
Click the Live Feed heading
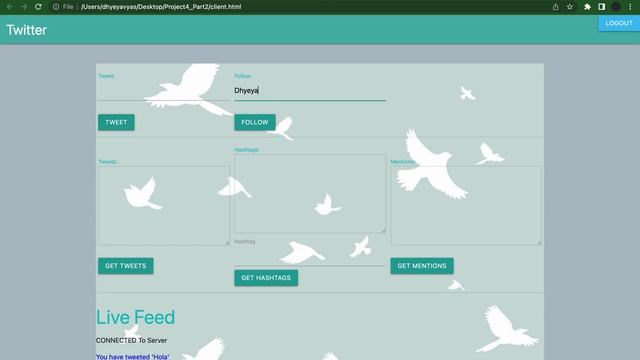pos(136,317)
